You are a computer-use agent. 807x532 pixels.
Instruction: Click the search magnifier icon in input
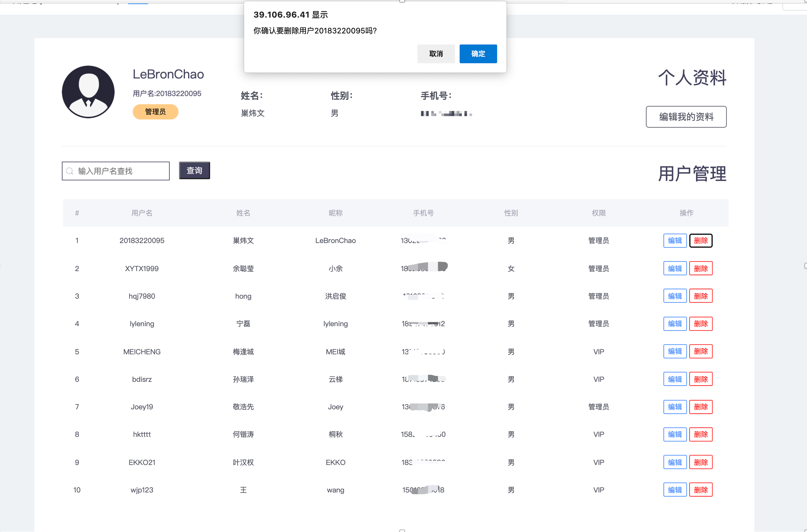point(70,171)
